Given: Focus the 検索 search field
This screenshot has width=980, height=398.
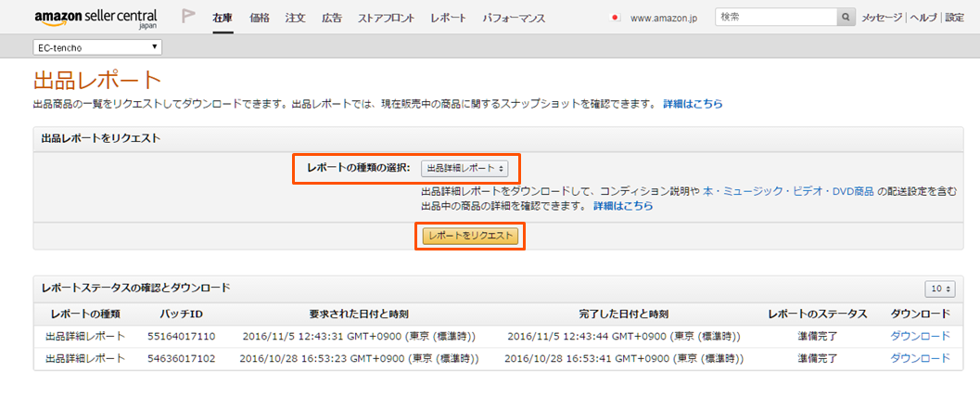Looking at the screenshot, I should tap(776, 18).
